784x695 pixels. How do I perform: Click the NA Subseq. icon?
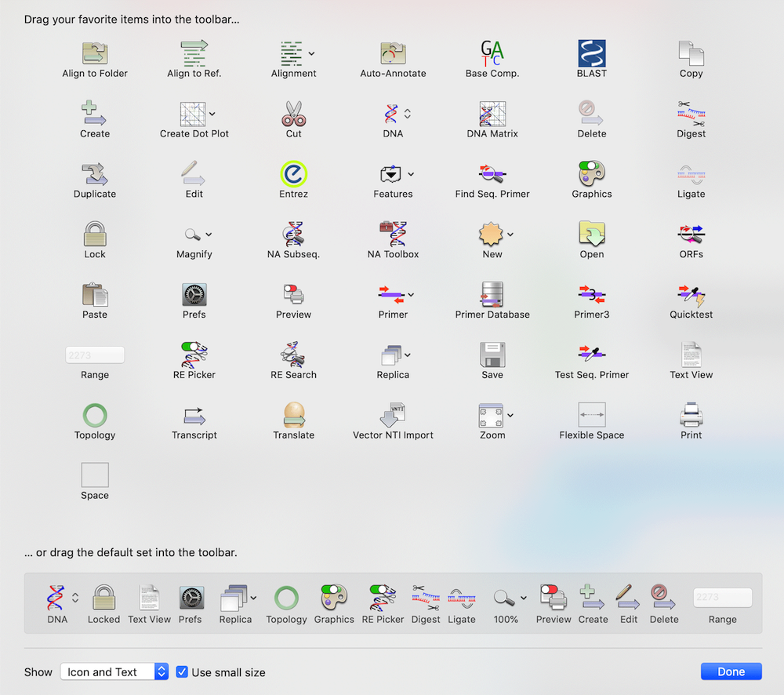click(x=293, y=234)
